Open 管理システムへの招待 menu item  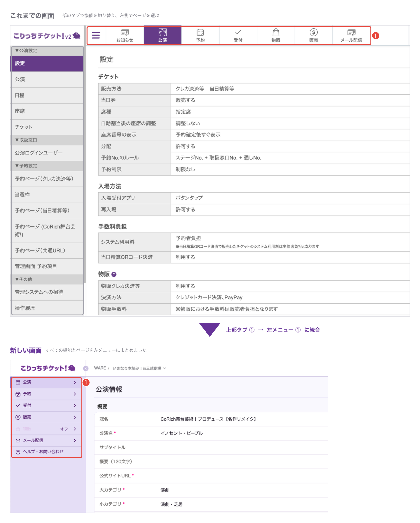(x=47, y=292)
